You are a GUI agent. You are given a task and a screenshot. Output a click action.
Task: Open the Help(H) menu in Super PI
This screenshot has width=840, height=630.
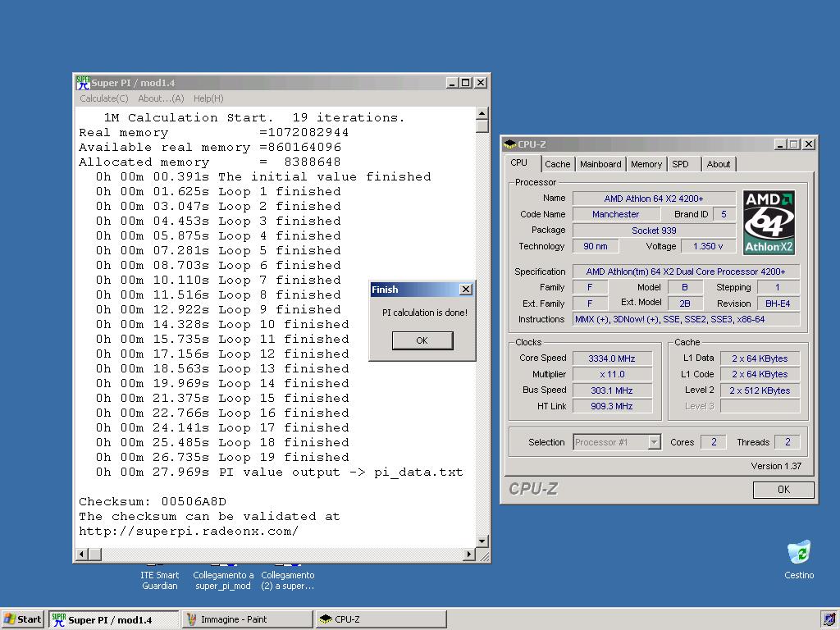208,98
